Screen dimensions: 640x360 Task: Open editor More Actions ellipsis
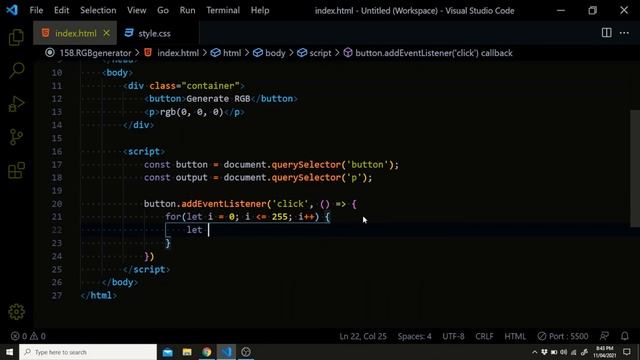point(624,33)
